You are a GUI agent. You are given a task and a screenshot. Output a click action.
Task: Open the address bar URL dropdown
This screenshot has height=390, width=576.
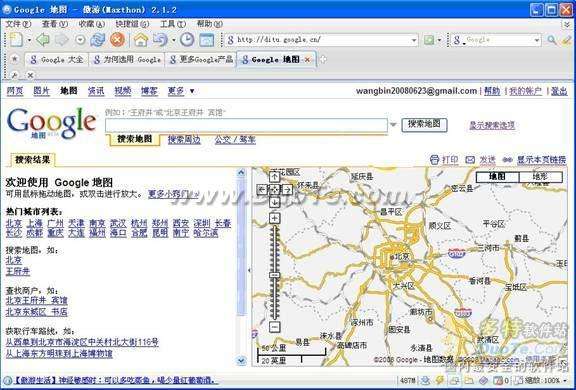[x=414, y=40]
